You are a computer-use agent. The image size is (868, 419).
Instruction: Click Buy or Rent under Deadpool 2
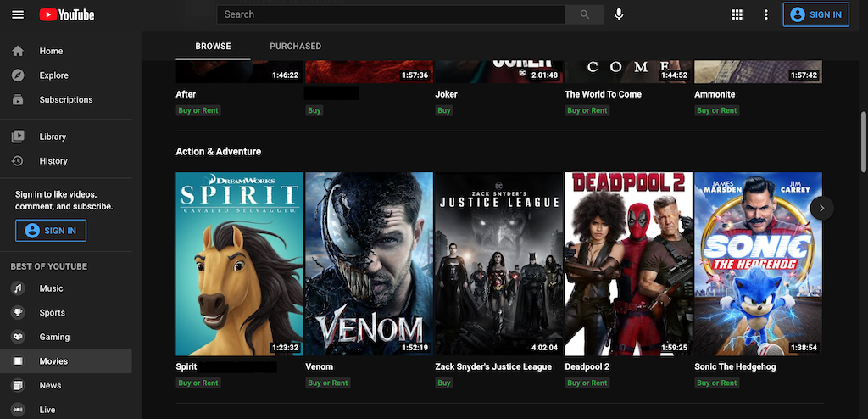pos(587,383)
